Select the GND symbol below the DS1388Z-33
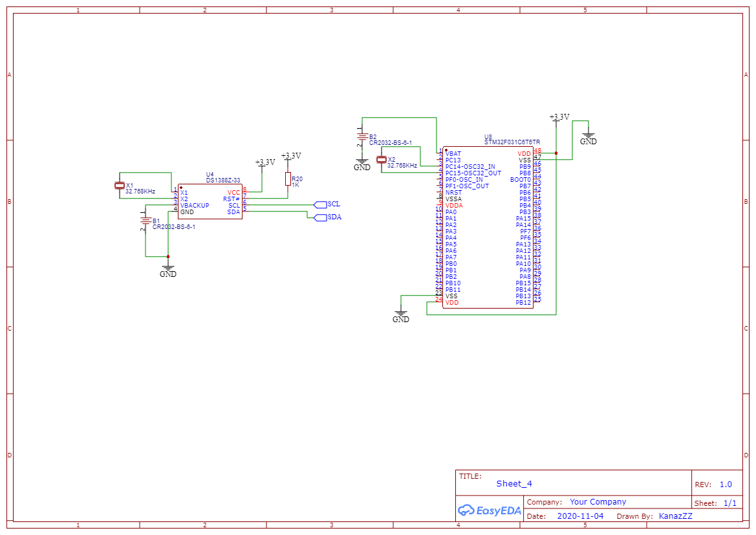Viewport: 756px width, 535px height. (168, 269)
